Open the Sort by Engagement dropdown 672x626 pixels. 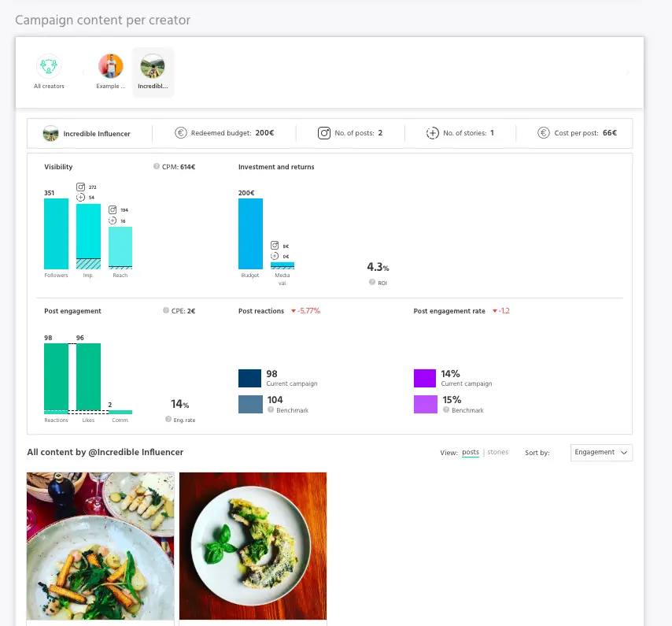pos(601,453)
